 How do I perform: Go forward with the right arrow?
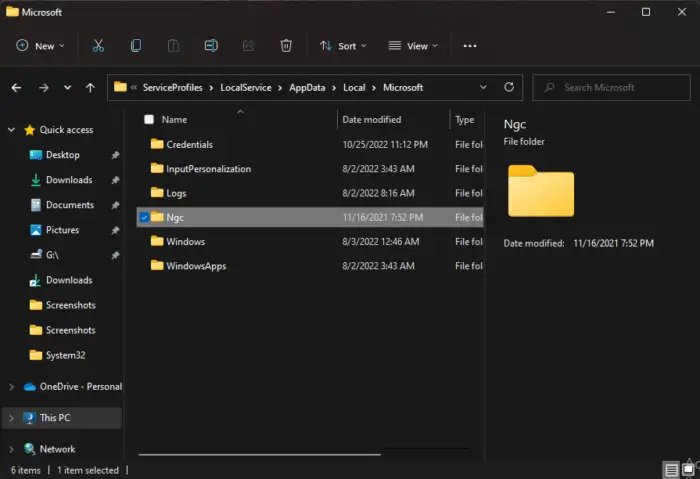click(44, 87)
